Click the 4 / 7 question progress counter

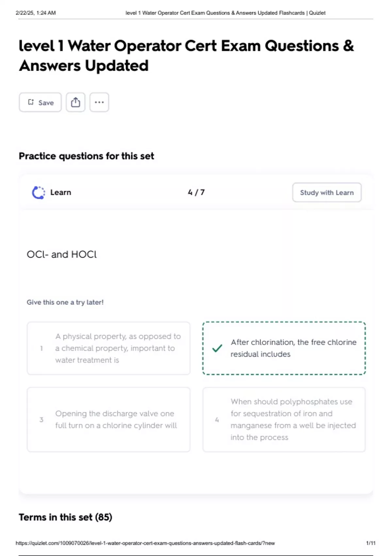(x=196, y=193)
